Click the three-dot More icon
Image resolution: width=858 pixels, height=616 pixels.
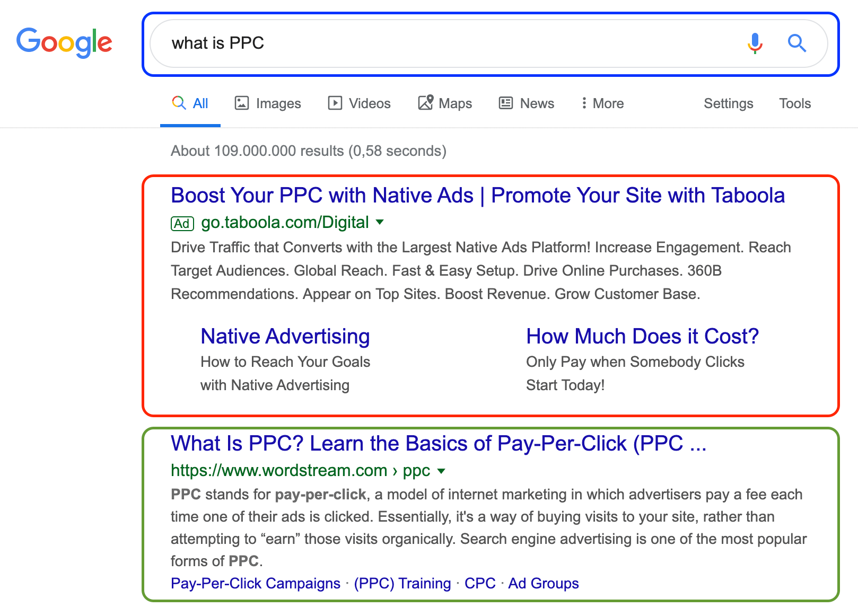(584, 103)
